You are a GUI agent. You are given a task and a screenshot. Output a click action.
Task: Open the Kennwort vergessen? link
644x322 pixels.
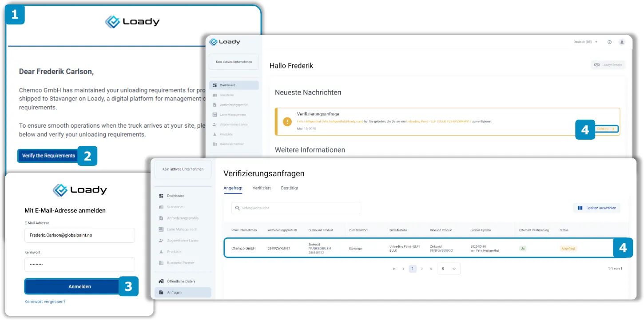45,302
